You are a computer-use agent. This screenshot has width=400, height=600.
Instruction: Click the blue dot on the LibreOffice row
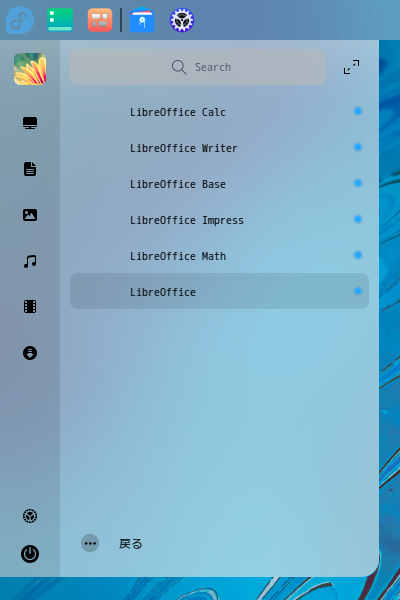pos(358,291)
